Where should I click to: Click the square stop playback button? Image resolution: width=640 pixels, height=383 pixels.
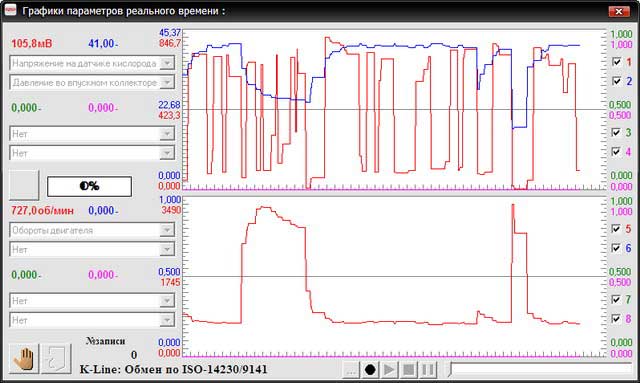click(x=409, y=370)
